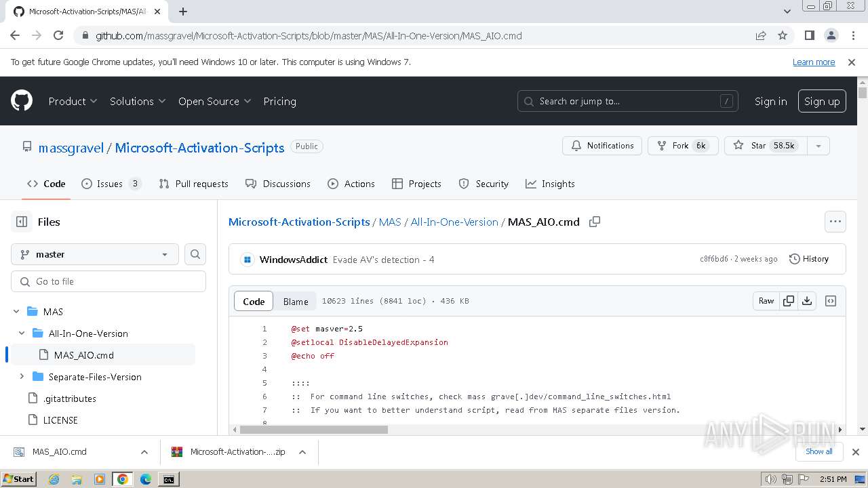Open zip download options arrow
The image size is (868, 488).
(302, 452)
